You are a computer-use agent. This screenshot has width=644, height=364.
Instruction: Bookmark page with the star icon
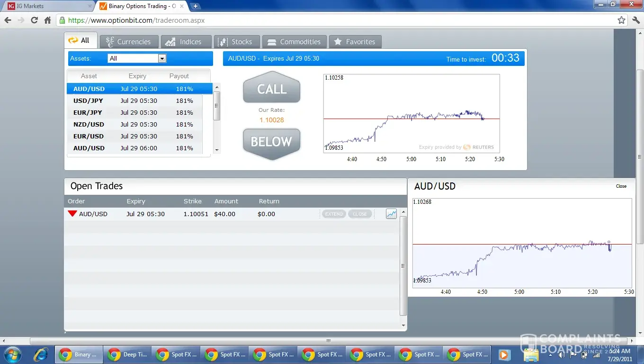point(621,20)
